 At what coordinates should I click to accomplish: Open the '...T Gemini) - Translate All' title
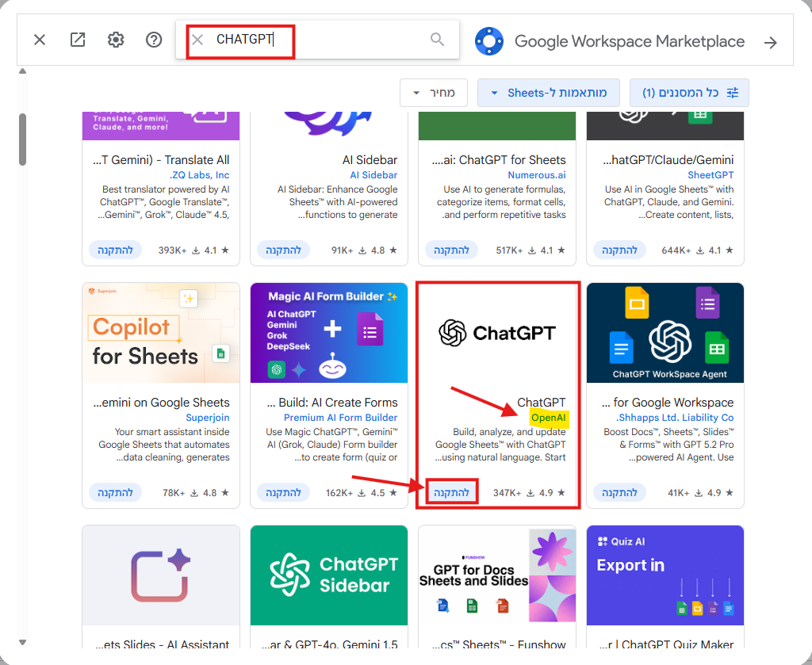161,160
